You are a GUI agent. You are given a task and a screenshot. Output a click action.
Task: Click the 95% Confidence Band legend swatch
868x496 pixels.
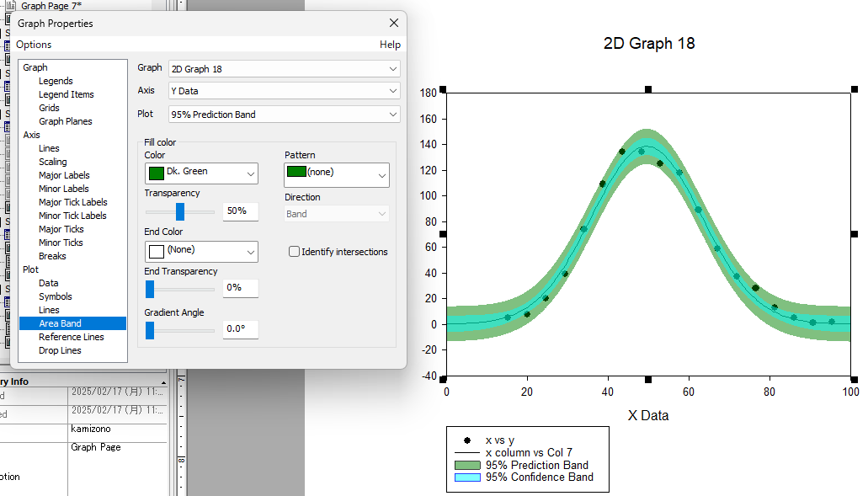pos(466,477)
